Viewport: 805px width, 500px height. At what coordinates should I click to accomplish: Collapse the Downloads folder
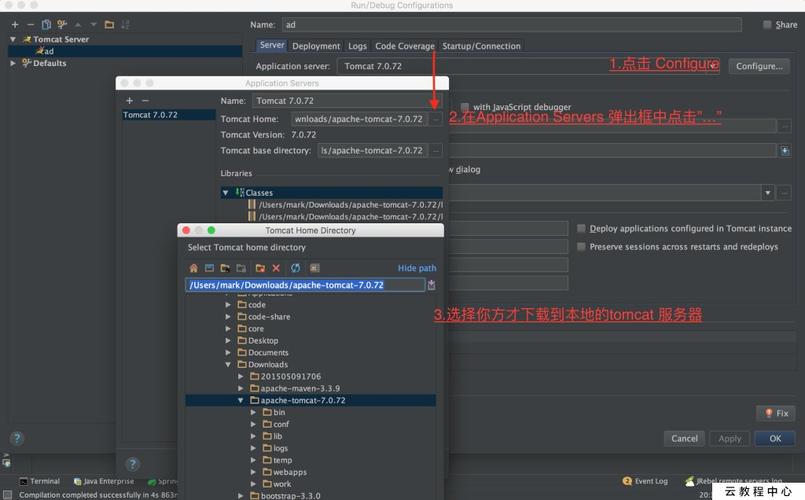coord(228,365)
